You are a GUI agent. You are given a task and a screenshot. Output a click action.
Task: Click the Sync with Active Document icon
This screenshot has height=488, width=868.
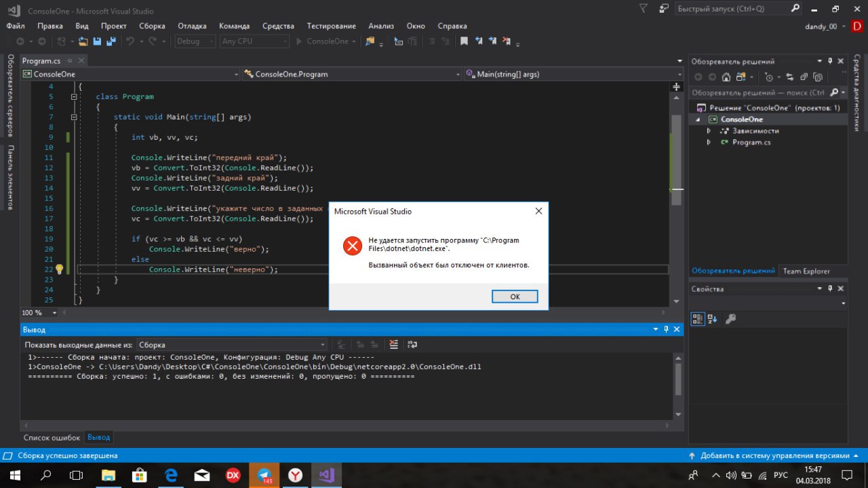(x=789, y=77)
